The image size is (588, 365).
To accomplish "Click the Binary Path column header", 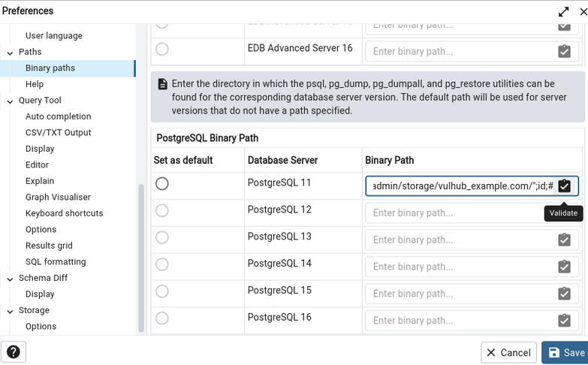I will point(390,160).
